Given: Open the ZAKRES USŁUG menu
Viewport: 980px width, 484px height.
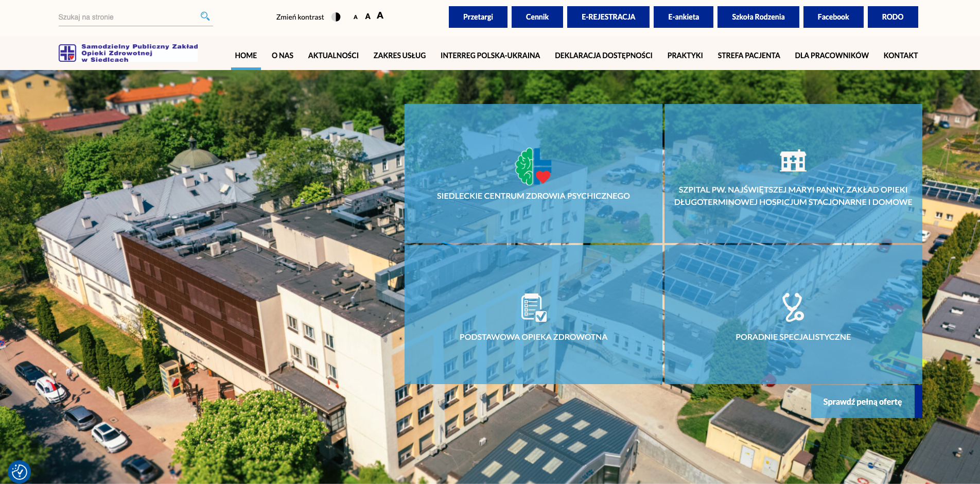Looking at the screenshot, I should 400,56.
